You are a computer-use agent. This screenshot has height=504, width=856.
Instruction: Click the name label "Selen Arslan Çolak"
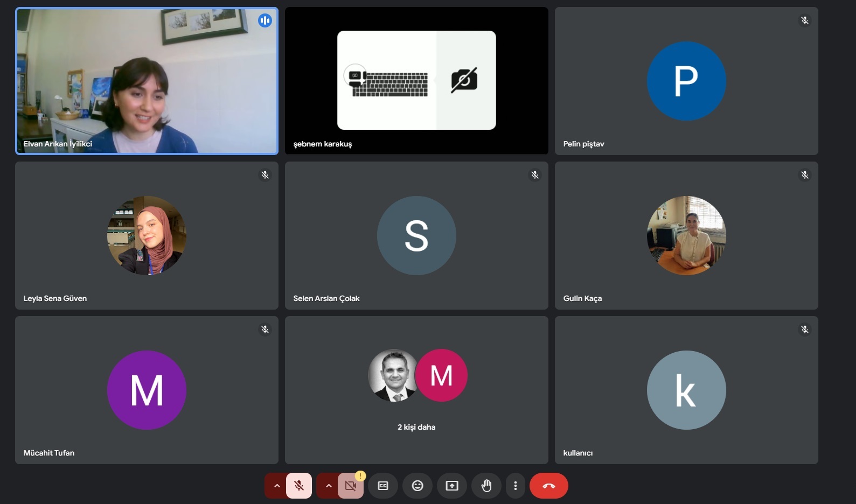(x=326, y=298)
